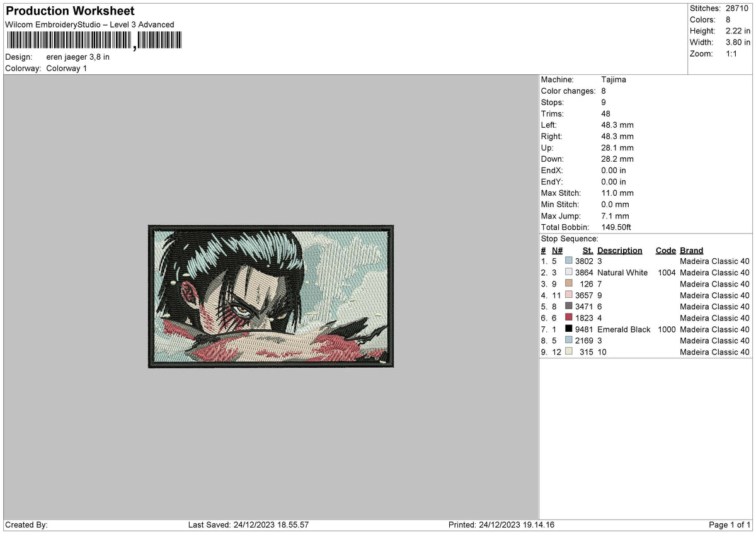Click design name 'eren jaeger 3,8 in'
Viewport: 756px width, 534px height.
coord(78,57)
